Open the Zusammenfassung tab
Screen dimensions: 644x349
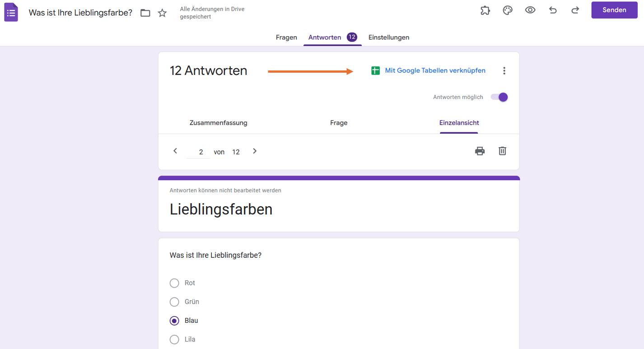pos(218,123)
